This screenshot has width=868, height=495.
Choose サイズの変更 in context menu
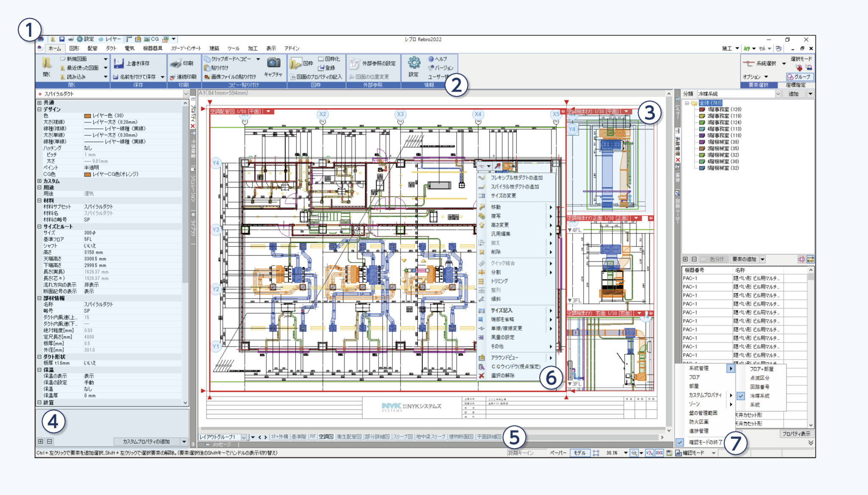[503, 196]
